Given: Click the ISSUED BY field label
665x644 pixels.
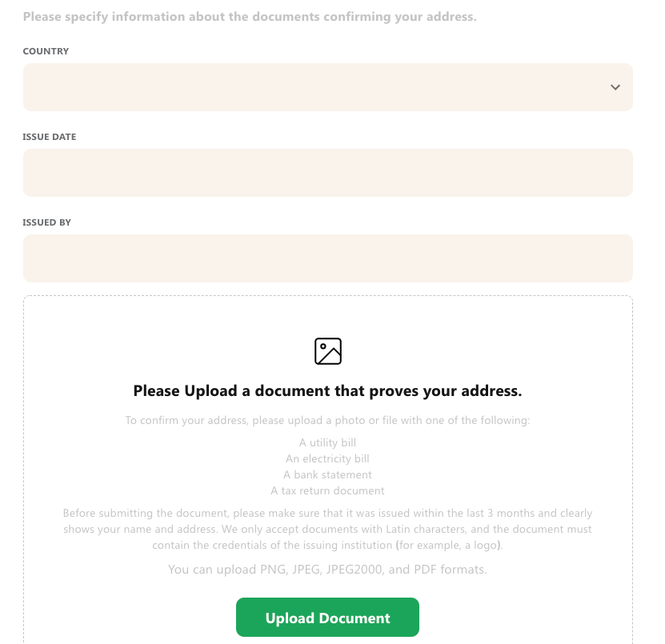Looking at the screenshot, I should [x=46, y=222].
